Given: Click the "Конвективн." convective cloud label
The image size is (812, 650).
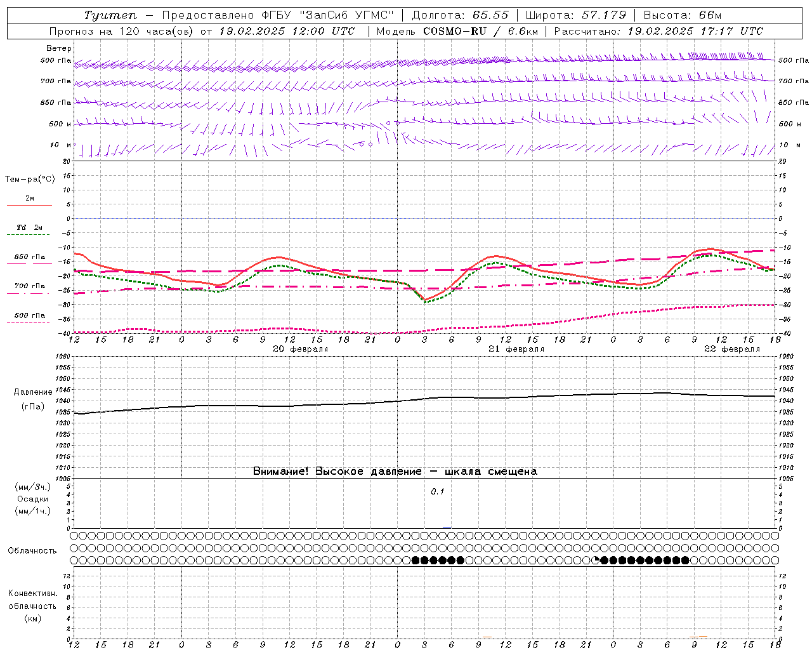Looking at the screenshot, I should point(32,594).
